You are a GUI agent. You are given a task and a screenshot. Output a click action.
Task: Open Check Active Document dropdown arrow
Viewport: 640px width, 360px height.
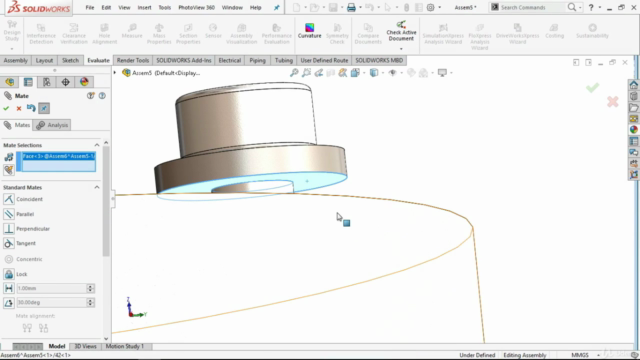[x=401, y=49]
